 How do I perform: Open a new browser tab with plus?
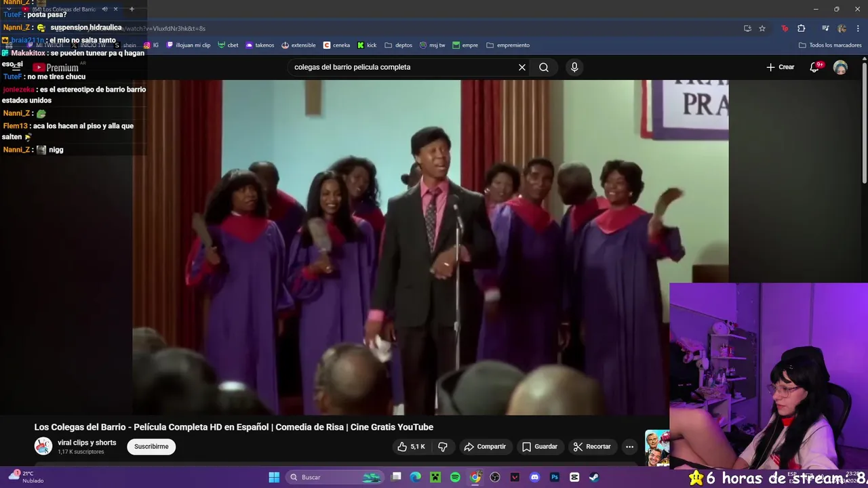pyautogui.click(x=132, y=9)
